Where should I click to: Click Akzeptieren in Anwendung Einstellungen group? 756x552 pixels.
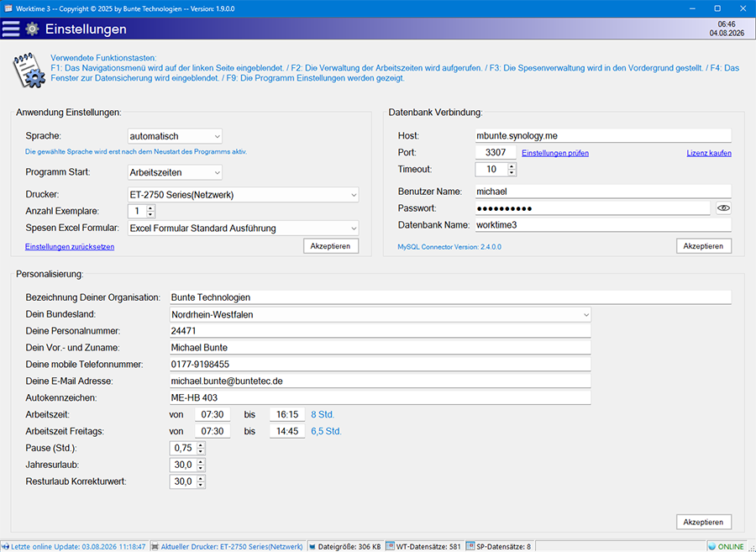(x=331, y=246)
